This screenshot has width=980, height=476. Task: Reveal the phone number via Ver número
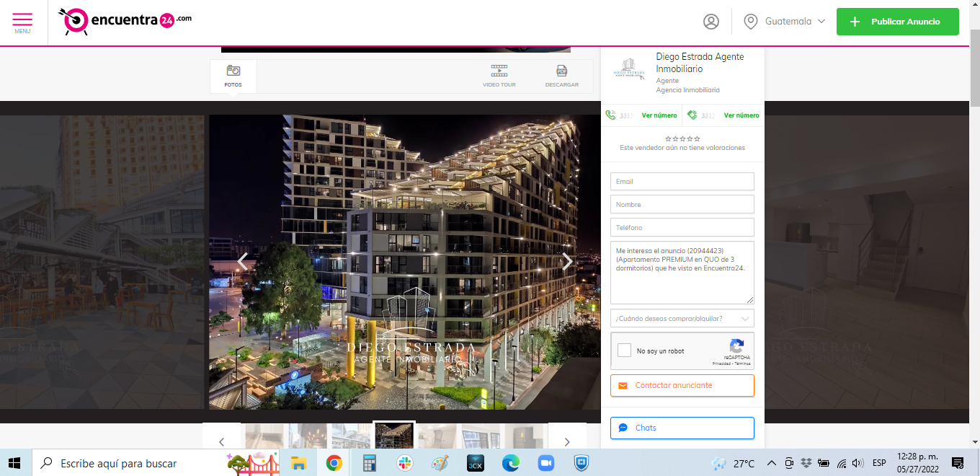(659, 115)
